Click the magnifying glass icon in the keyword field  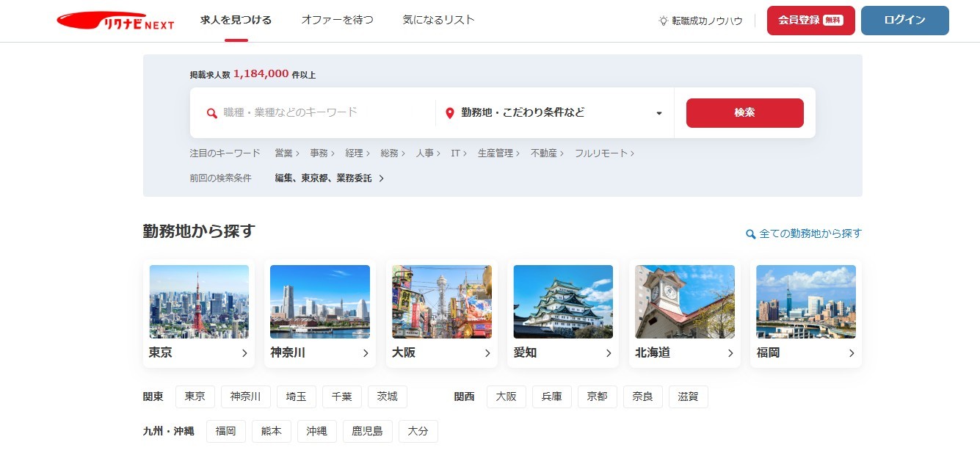coord(211,112)
